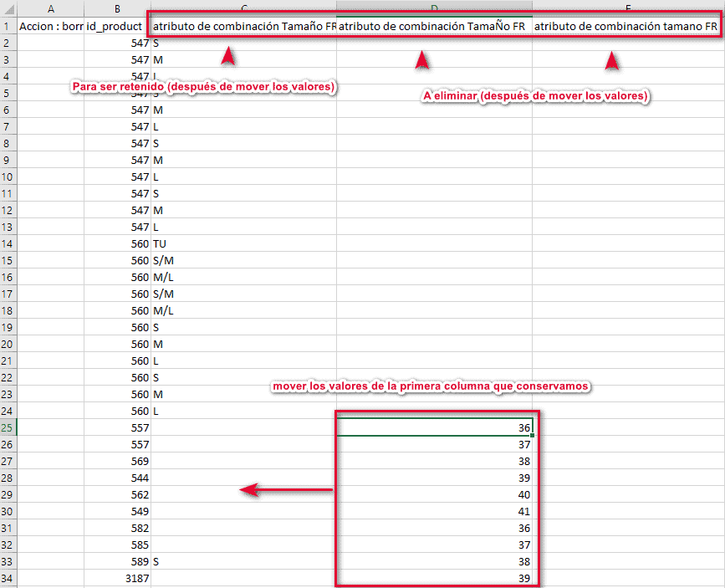Click the cell with value 40

pyautogui.click(x=434, y=494)
